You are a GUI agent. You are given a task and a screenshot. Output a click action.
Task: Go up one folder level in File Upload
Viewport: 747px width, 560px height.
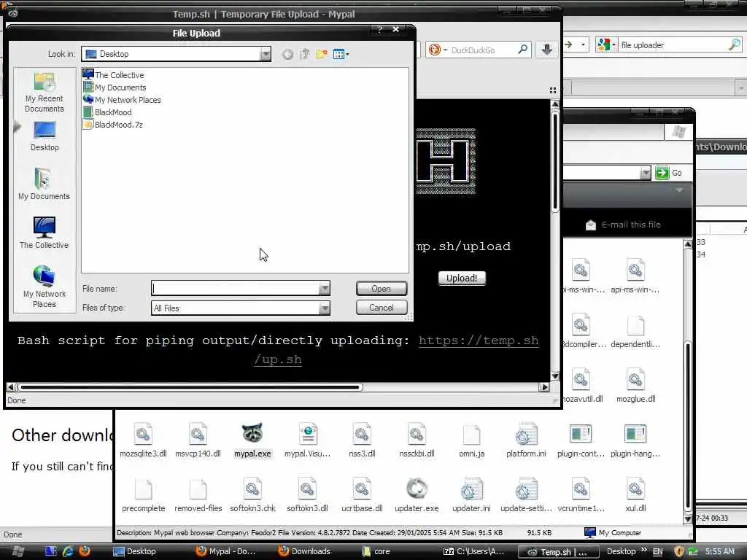pos(304,54)
